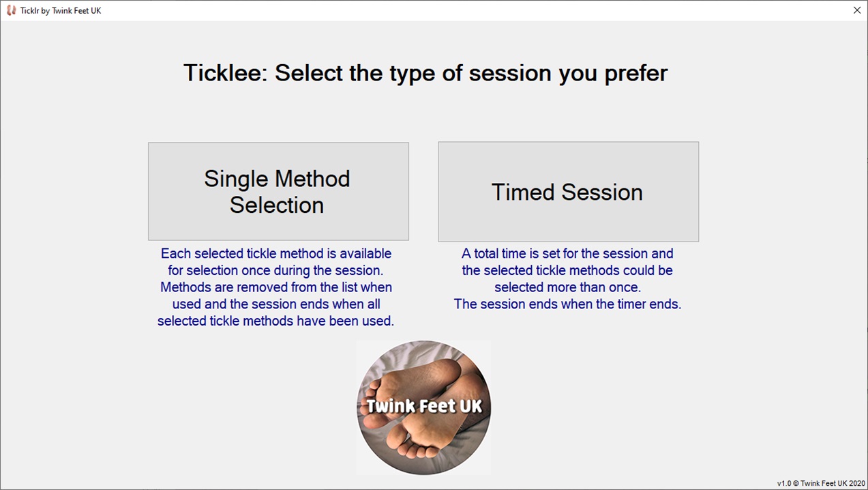868x490 pixels.
Task: Click the Timed Session description paragraph
Action: coord(567,278)
